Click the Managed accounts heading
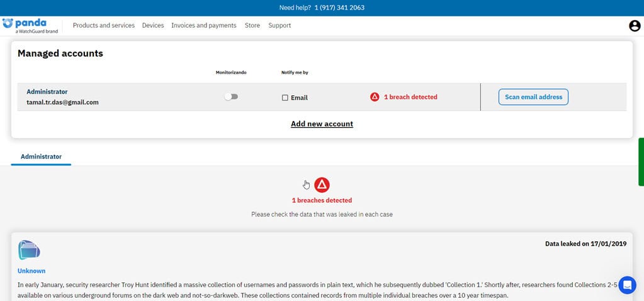The image size is (644, 301). pos(60,54)
